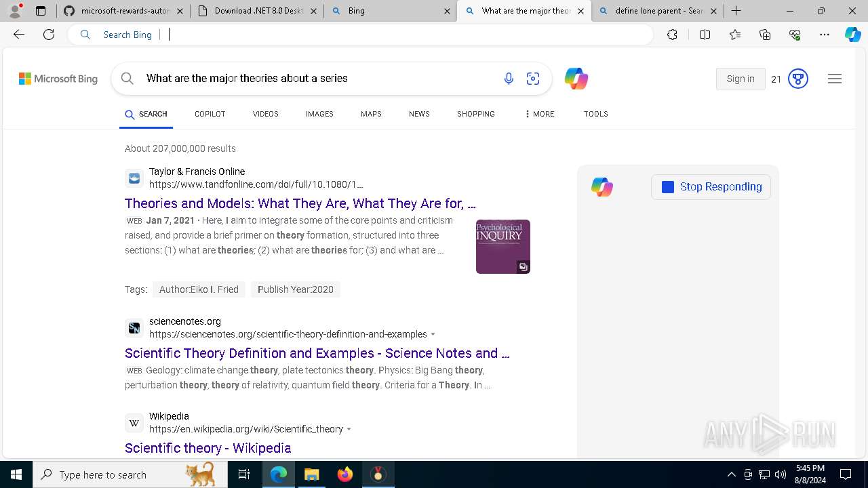Open Browser essentials heart icon
Image resolution: width=868 pixels, height=488 pixels.
tap(795, 35)
